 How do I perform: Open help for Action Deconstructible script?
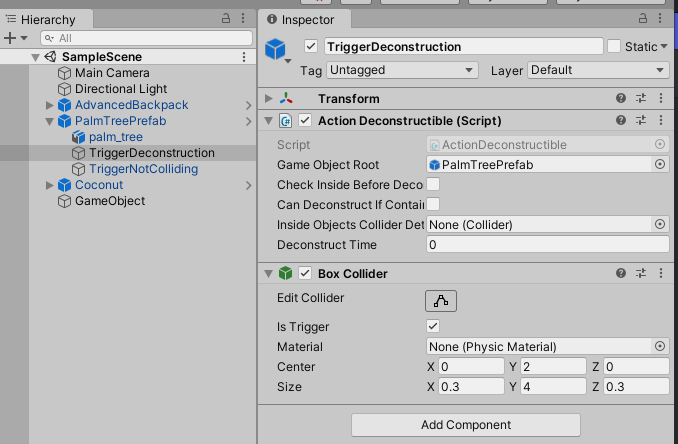(x=621, y=121)
